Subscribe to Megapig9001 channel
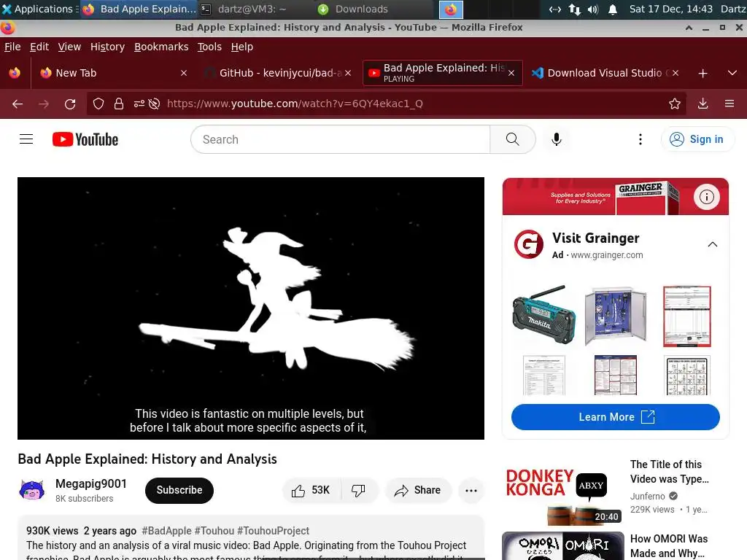 [179, 490]
